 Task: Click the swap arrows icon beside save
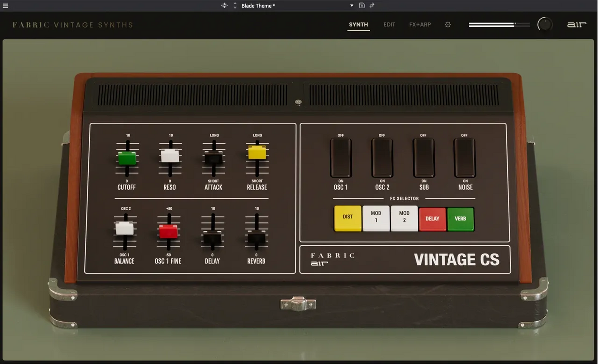coord(372,6)
